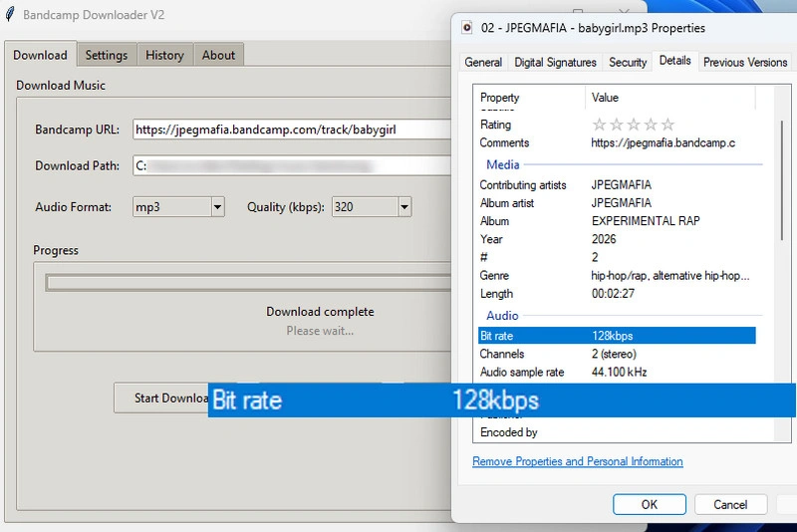Click the Encoded by property row
Screen dimensions: 797x532
coord(617,432)
